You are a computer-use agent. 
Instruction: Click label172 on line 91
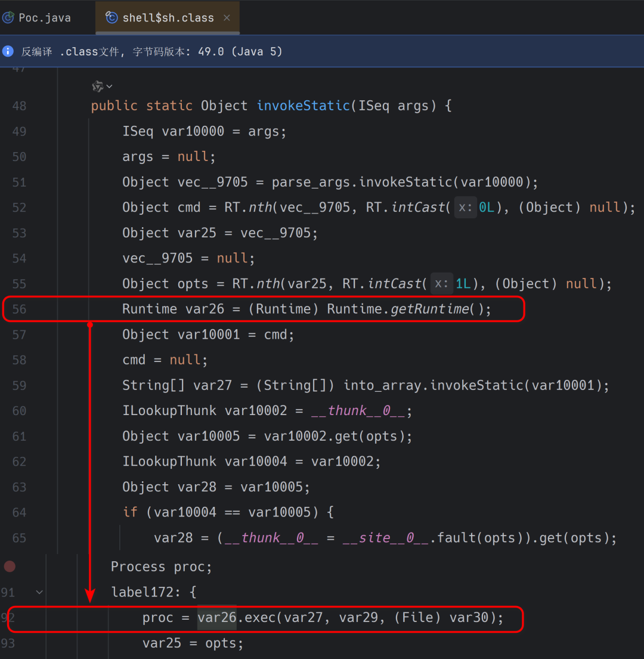(143, 592)
